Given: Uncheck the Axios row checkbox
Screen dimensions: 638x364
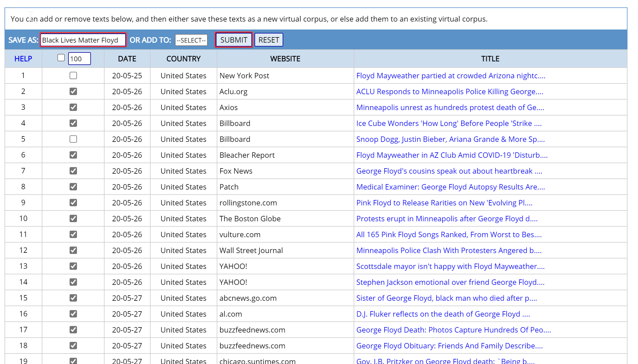Looking at the screenshot, I should coord(73,107).
